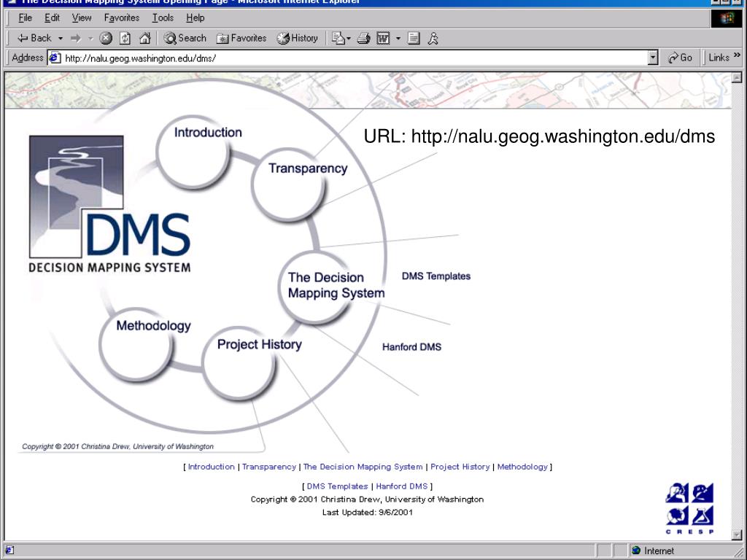Viewport: 747px width, 560px height.
Task: Click the status bar page icon
Action: tap(9, 551)
